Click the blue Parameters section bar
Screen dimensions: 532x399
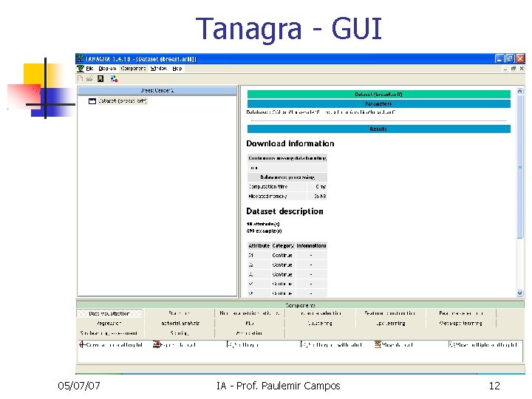378,104
